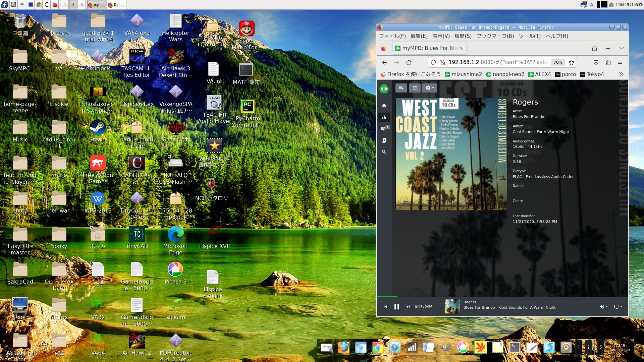Click the myMPD search icon
Viewport: 644px width, 362px height.
(x=384, y=152)
